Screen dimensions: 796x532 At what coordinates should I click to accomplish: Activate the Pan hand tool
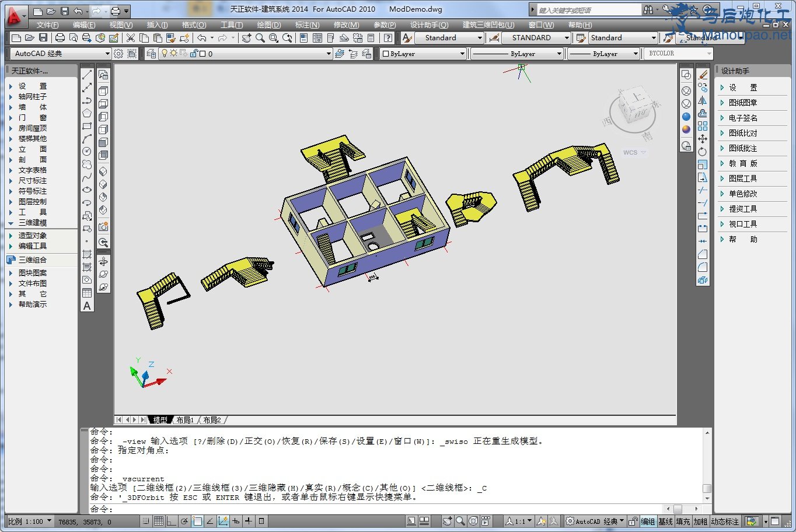point(247,38)
